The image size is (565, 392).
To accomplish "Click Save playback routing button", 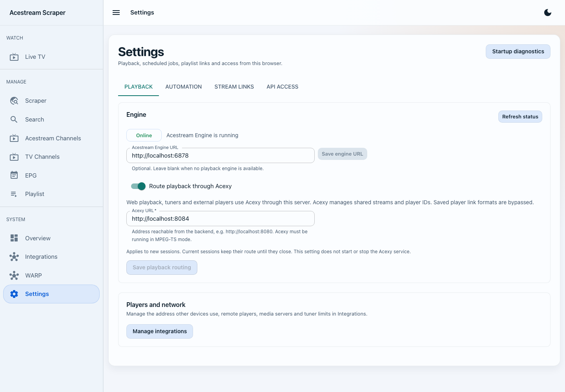I will (x=162, y=267).
